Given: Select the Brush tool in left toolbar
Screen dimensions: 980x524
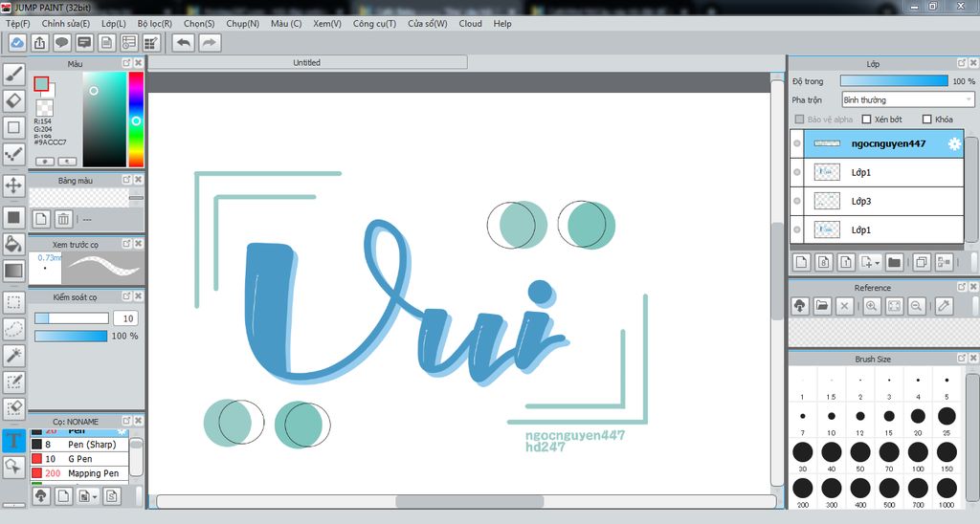Looking at the screenshot, I should pos(13,74).
